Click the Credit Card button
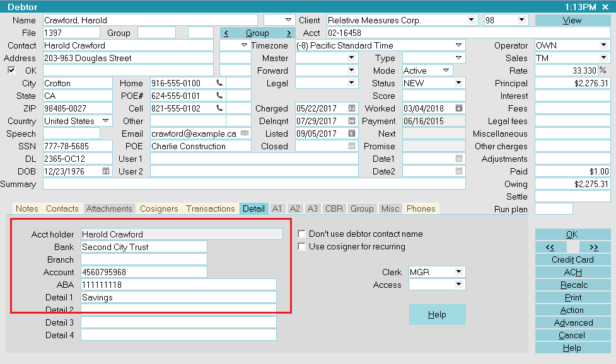 [572, 259]
